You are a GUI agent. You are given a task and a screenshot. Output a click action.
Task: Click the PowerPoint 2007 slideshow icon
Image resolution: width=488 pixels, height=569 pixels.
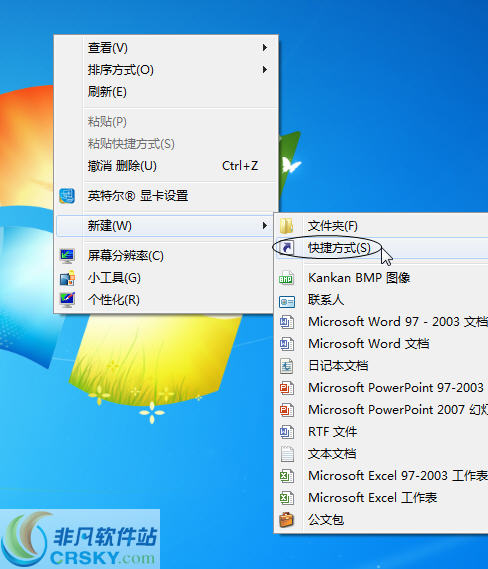pyautogui.click(x=287, y=410)
